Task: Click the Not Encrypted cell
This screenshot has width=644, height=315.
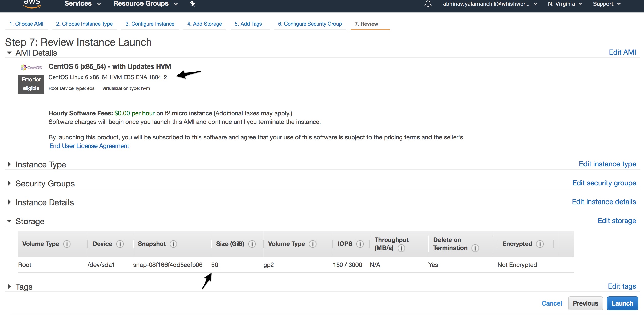Action: click(x=517, y=265)
